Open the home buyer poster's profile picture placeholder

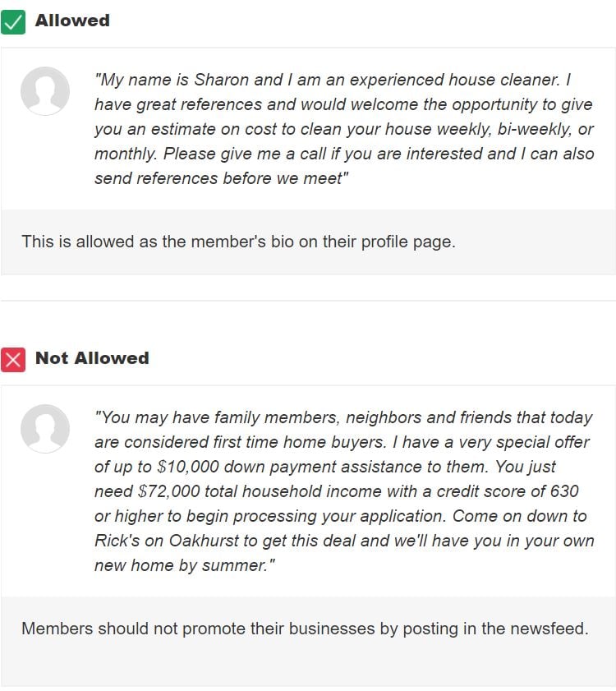(45, 429)
